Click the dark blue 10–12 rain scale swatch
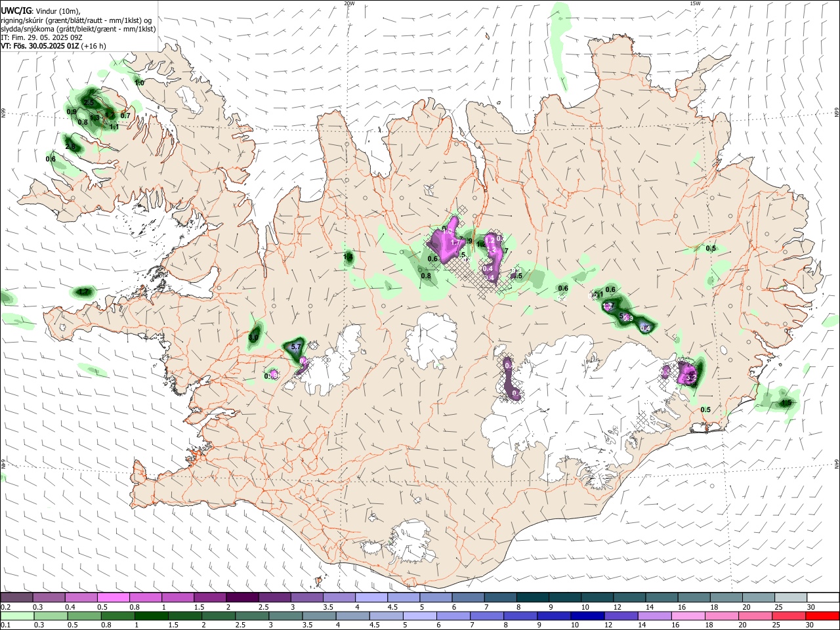The height and width of the screenshot is (630, 840). click(x=586, y=616)
